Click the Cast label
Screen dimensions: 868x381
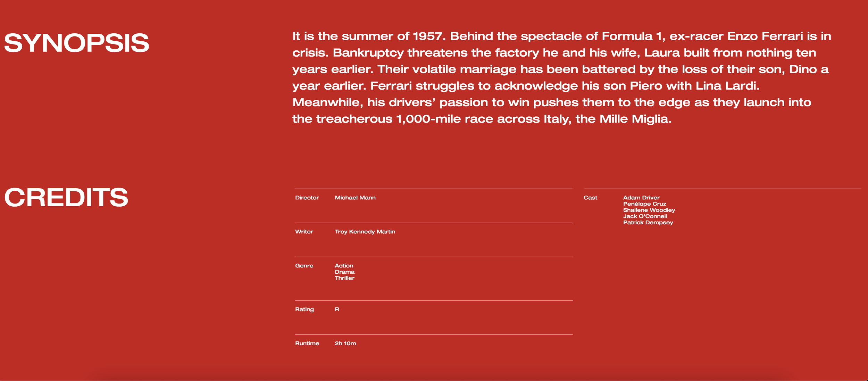(x=590, y=198)
